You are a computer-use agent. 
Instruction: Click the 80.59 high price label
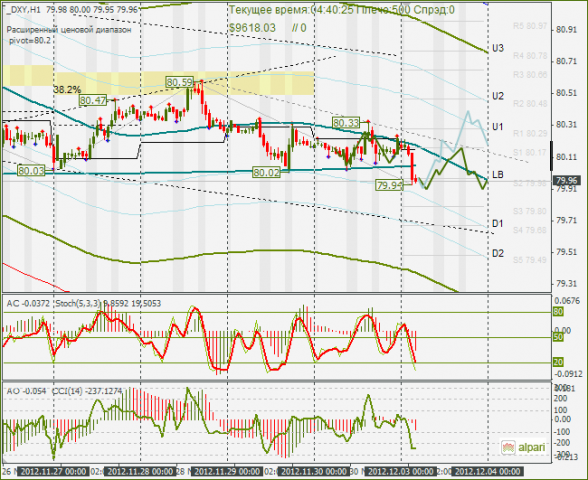pyautogui.click(x=180, y=82)
